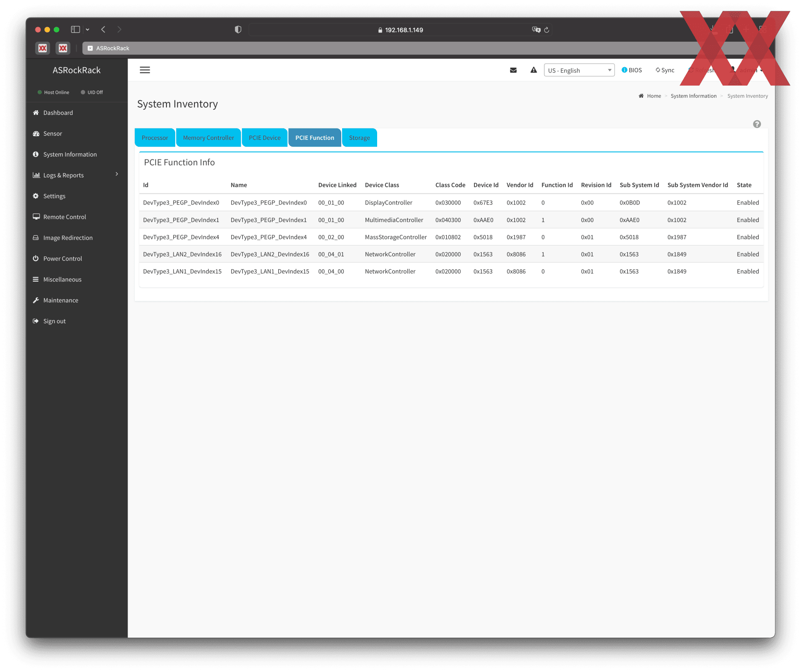Click the BIOS button

coord(632,70)
